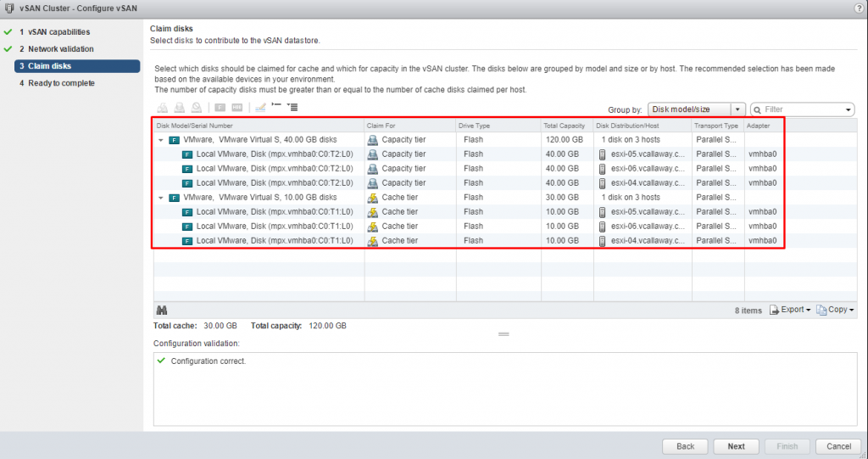Click into the Filter text field

[803, 109]
